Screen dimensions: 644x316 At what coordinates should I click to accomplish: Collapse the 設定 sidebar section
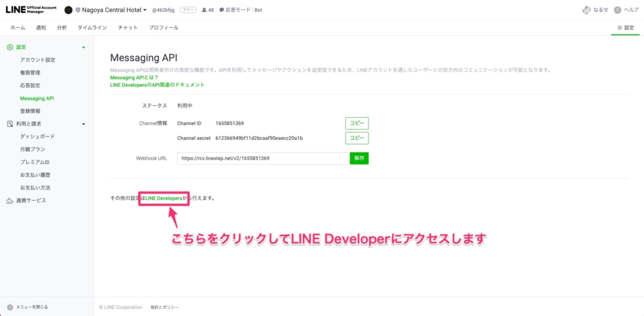point(84,47)
